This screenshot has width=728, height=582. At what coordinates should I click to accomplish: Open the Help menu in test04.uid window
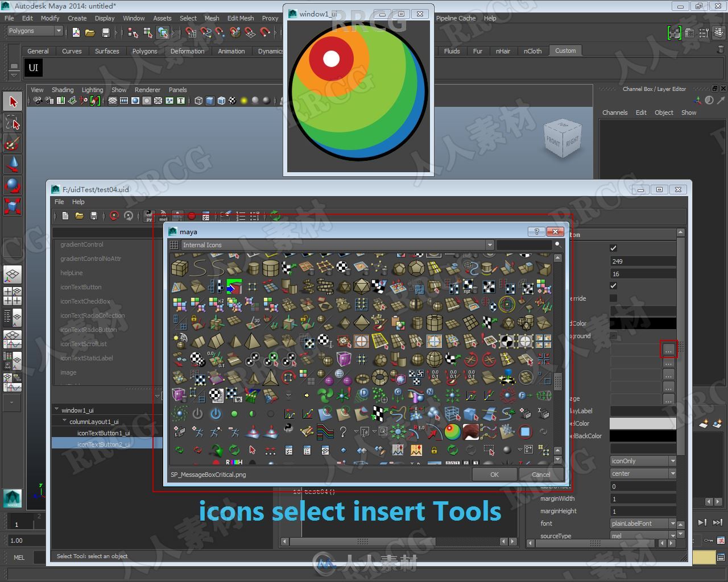coord(78,202)
